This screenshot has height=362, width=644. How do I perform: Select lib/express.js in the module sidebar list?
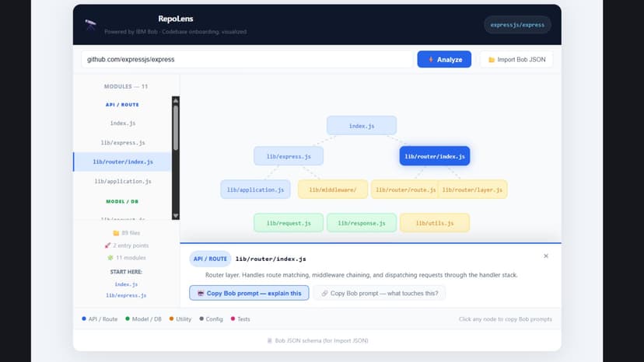123,142
